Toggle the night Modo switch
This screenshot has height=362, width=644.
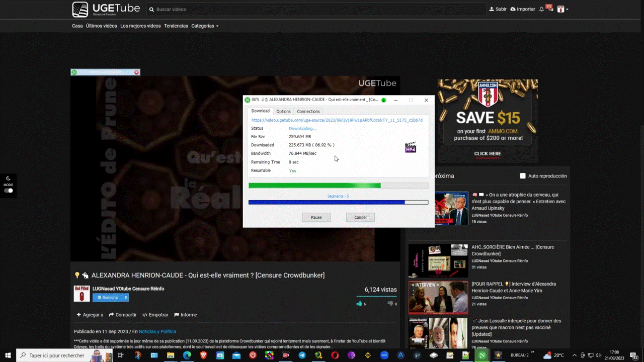[x=9, y=191]
